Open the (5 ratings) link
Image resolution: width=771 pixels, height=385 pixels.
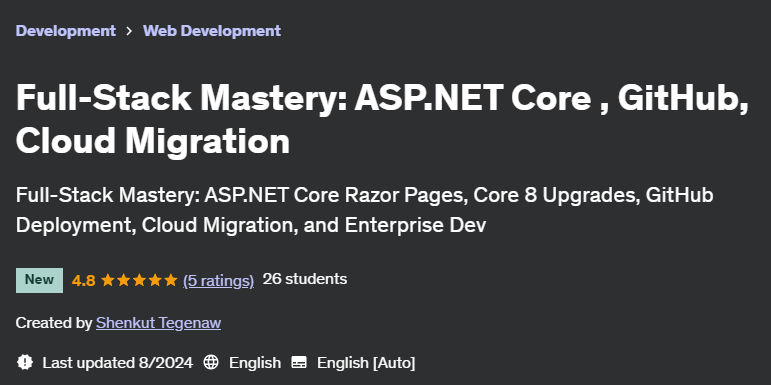(x=218, y=280)
